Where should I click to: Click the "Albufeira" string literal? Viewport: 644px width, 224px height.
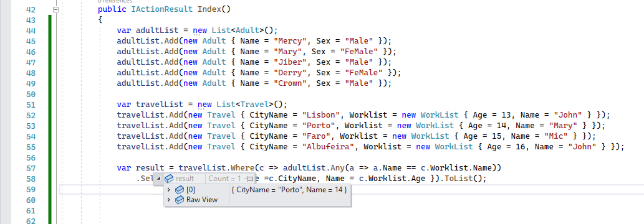328,147
